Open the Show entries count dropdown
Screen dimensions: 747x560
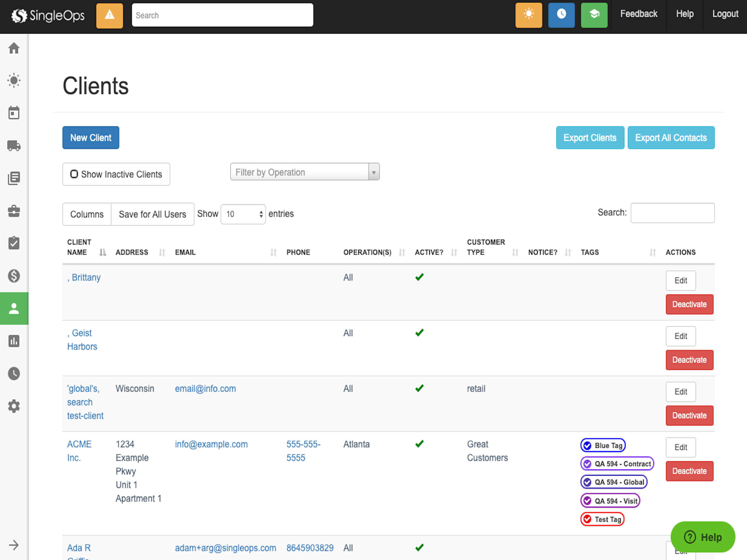[x=243, y=214]
